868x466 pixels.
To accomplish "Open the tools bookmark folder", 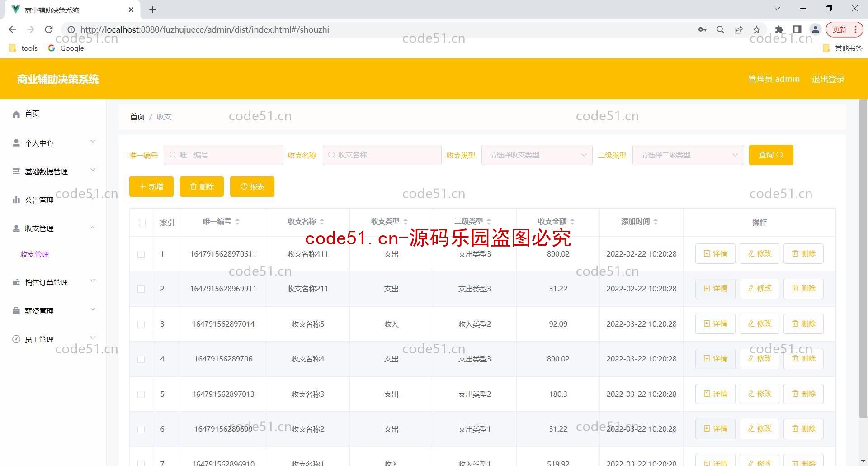I will [x=24, y=48].
